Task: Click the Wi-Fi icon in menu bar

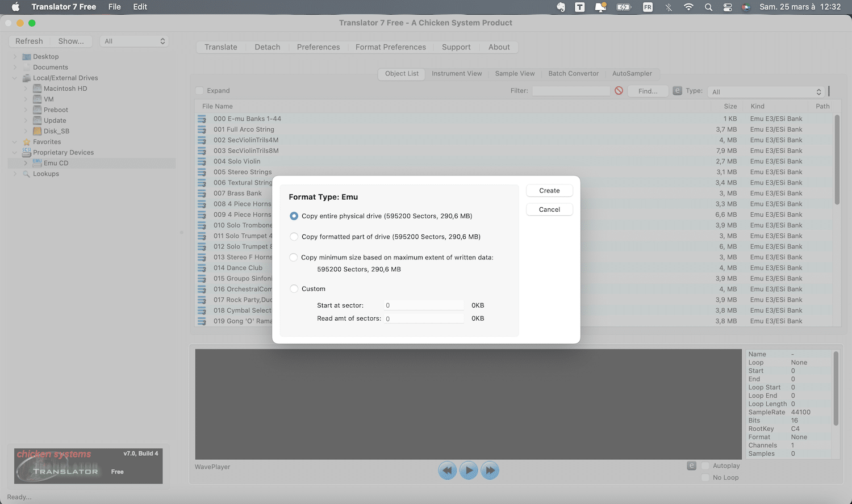Action: [688, 7]
